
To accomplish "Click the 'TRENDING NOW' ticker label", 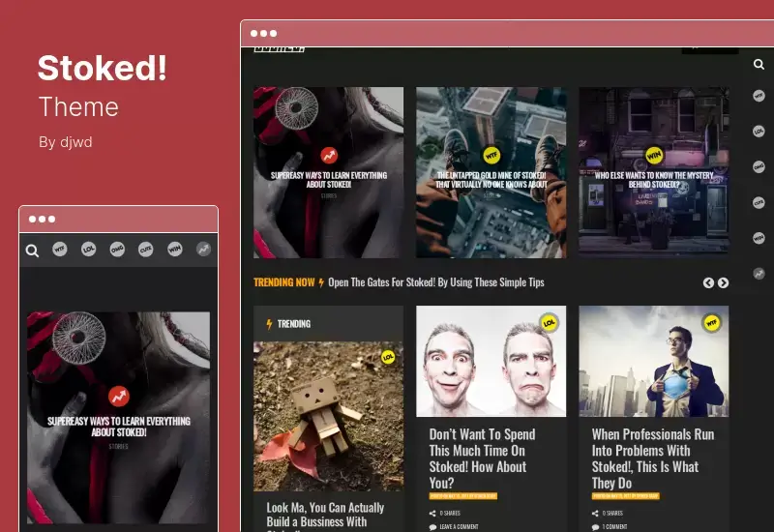I will pos(283,282).
